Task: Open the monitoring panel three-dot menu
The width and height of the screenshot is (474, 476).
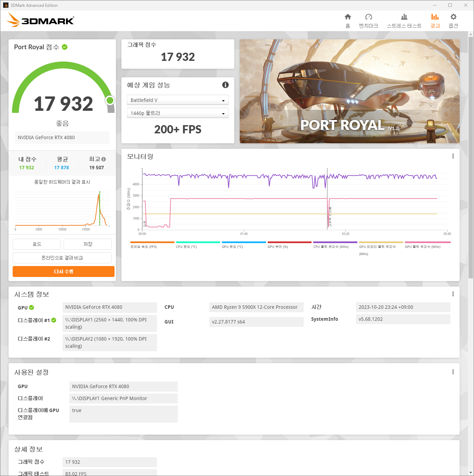Action: [453, 156]
